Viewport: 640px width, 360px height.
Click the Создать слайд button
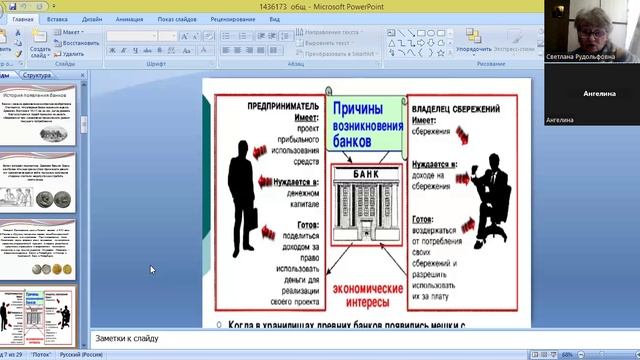tap(40, 44)
